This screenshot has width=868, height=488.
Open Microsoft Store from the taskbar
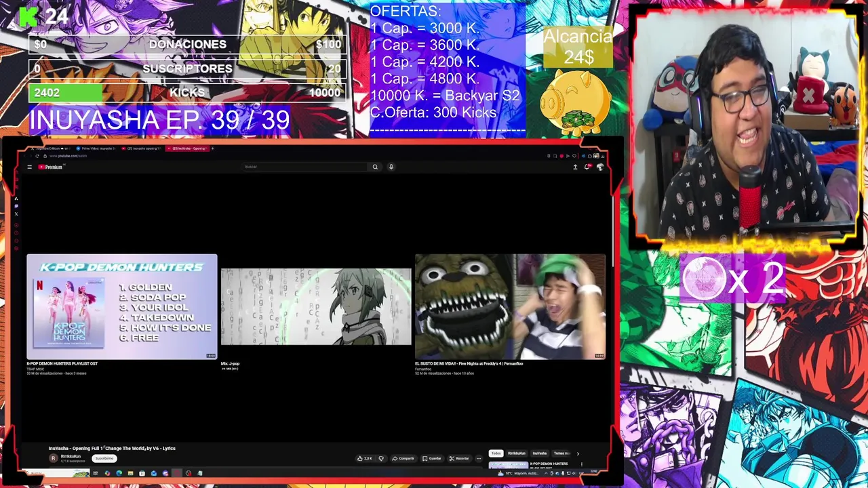pyautogui.click(x=142, y=473)
